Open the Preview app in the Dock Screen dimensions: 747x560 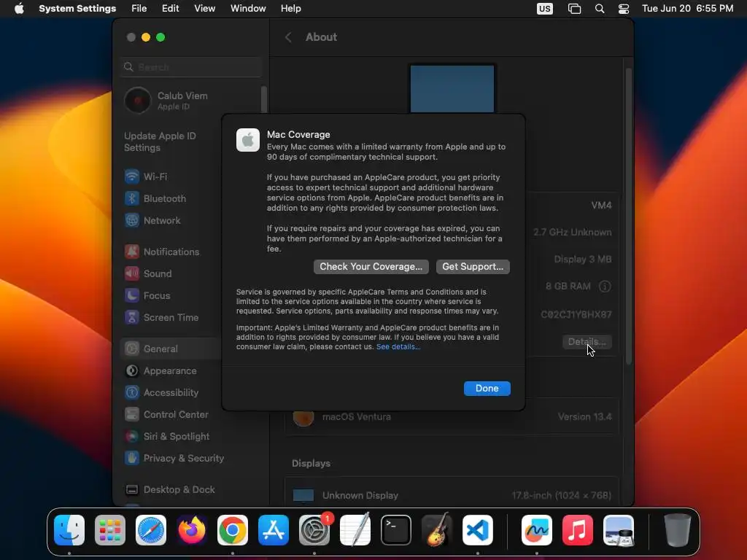click(619, 530)
